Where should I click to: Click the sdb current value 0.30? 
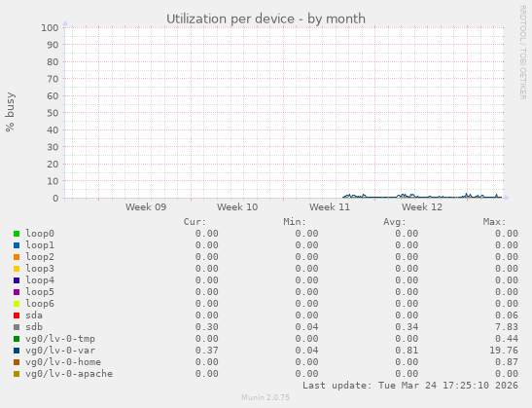coord(207,327)
